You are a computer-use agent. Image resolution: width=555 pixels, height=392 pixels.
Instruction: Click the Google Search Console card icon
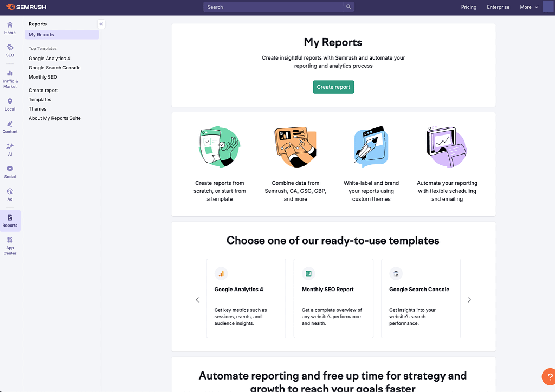(396, 273)
